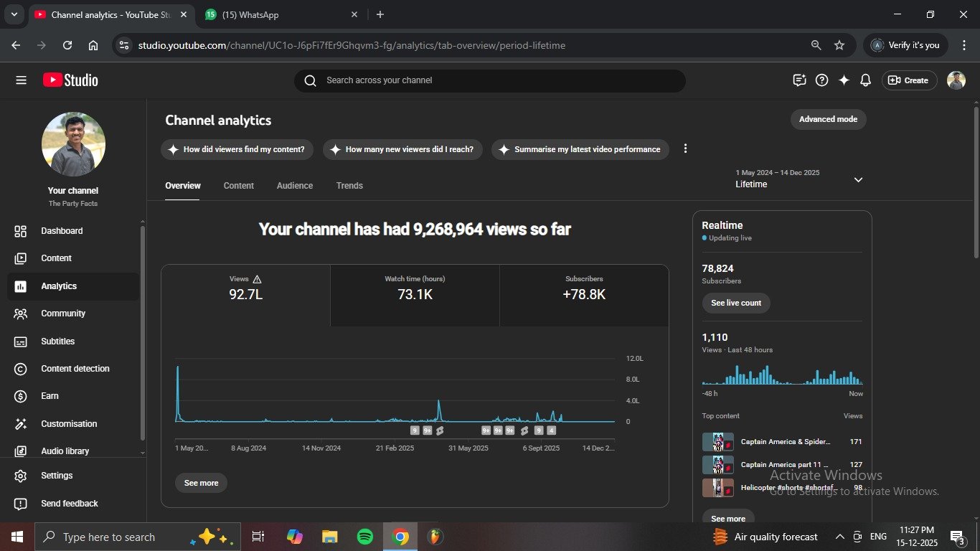
Task: Expand the Lifetime date range dropdown
Action: click(x=858, y=179)
